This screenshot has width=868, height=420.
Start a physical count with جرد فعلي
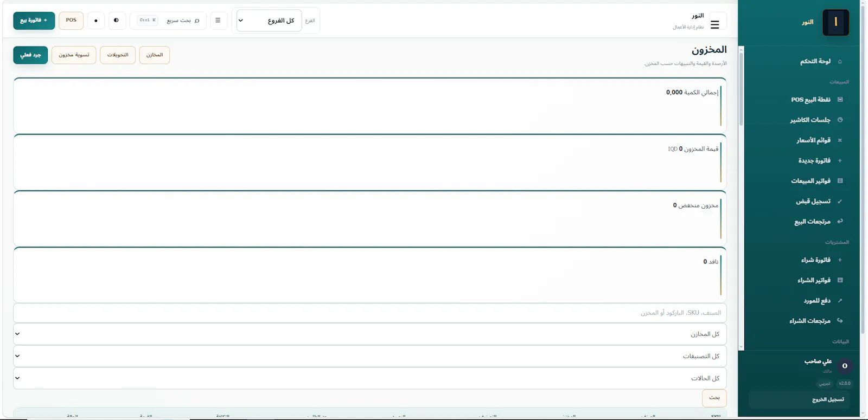pos(30,55)
